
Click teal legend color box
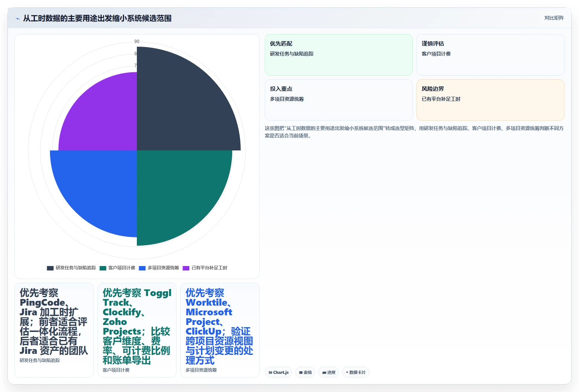click(x=103, y=268)
